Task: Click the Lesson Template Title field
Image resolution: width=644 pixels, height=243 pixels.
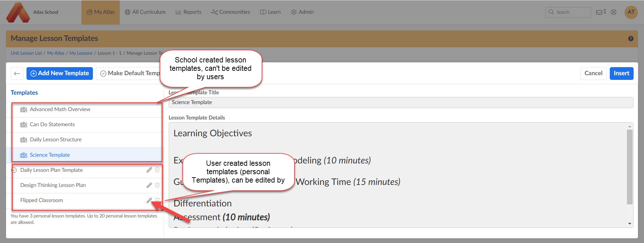Action: point(401,102)
